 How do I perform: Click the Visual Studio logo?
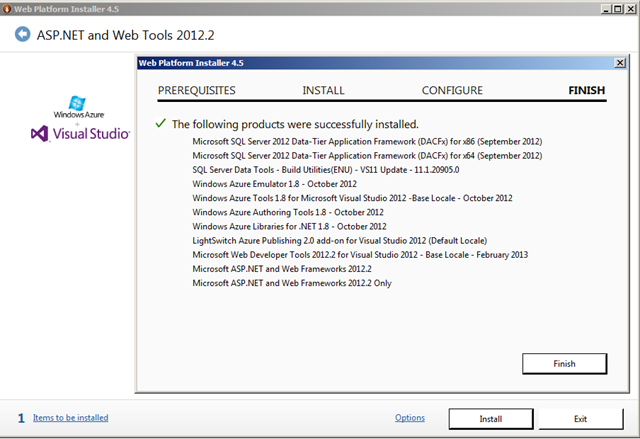[80, 133]
